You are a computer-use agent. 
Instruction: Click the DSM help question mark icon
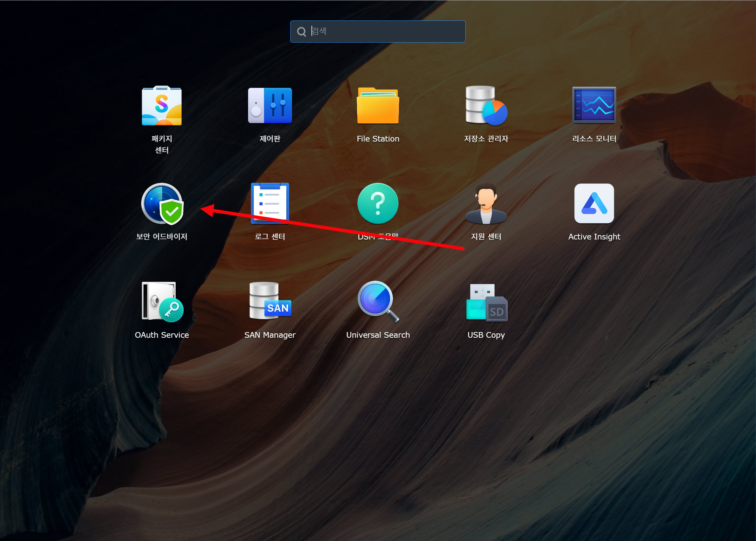(x=378, y=204)
